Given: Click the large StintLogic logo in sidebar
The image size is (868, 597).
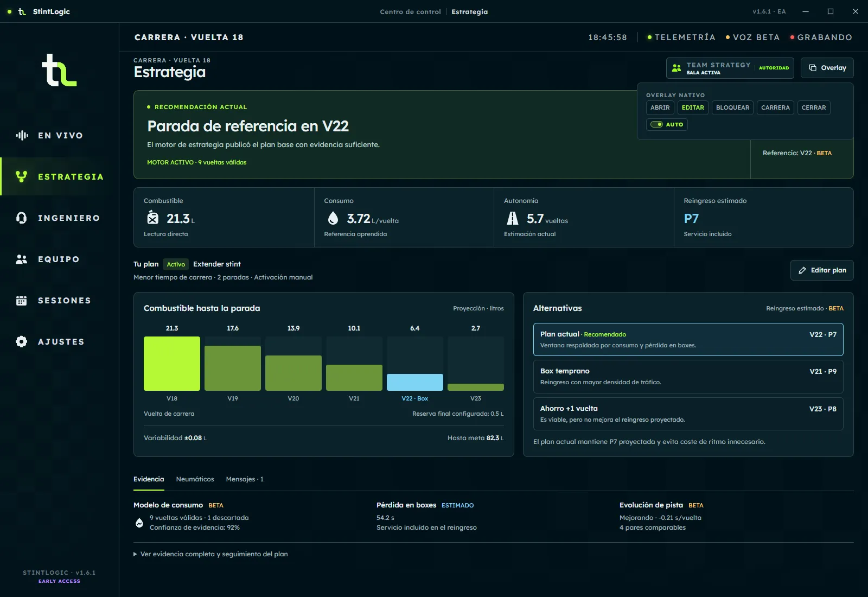Looking at the screenshot, I should pos(60,70).
